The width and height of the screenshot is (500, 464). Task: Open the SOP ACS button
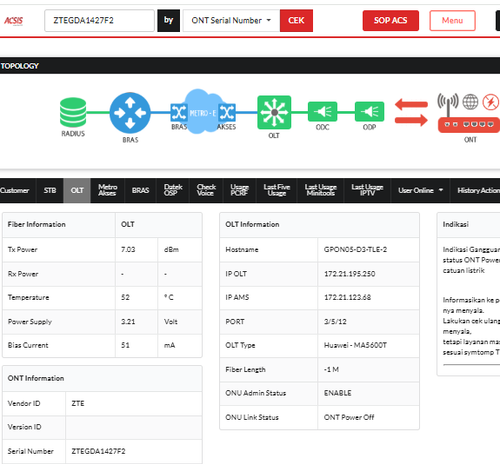tap(391, 21)
